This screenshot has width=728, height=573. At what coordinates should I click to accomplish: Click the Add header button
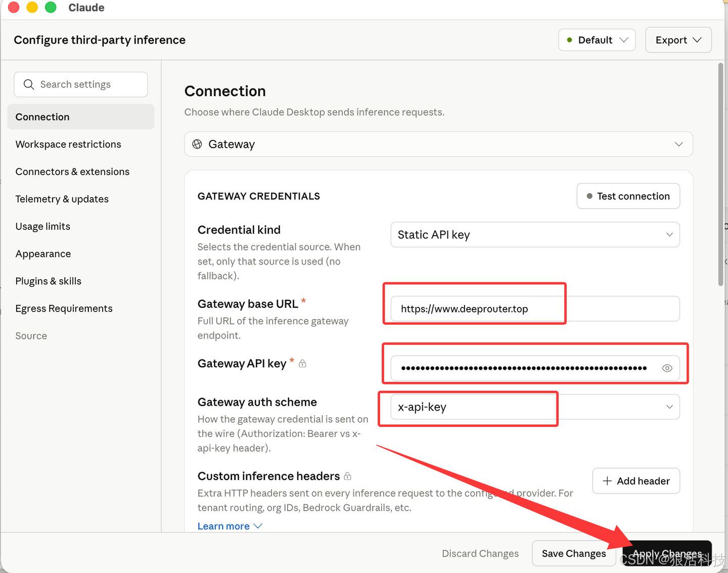pos(636,481)
